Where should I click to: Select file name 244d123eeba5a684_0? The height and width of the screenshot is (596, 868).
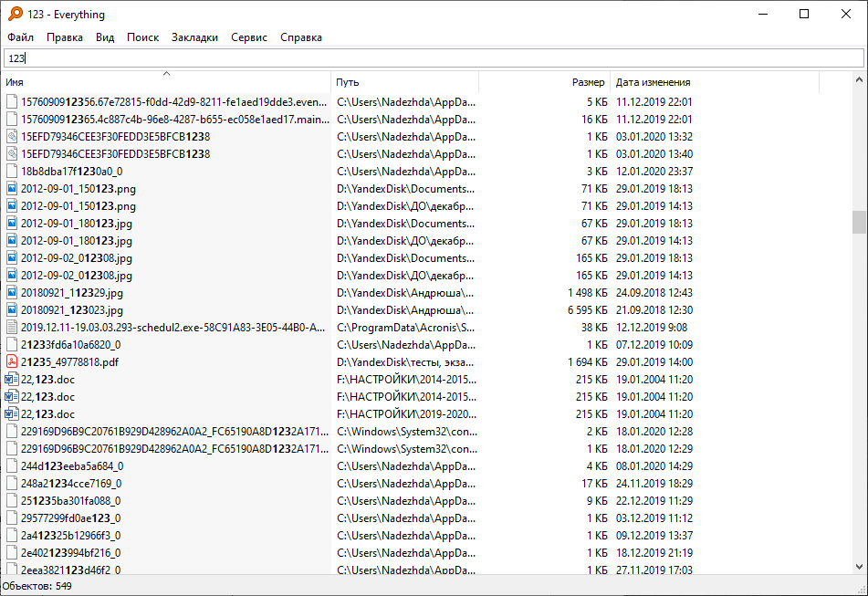[x=72, y=466]
